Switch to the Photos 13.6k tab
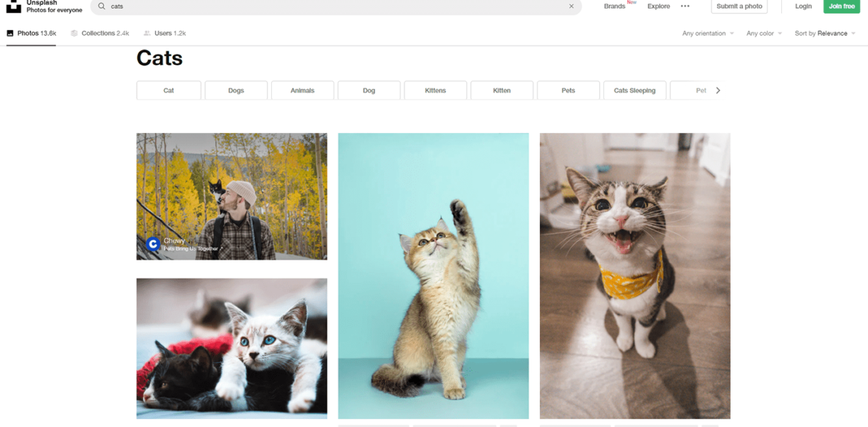Viewport: 868px width, 427px height. tap(31, 33)
